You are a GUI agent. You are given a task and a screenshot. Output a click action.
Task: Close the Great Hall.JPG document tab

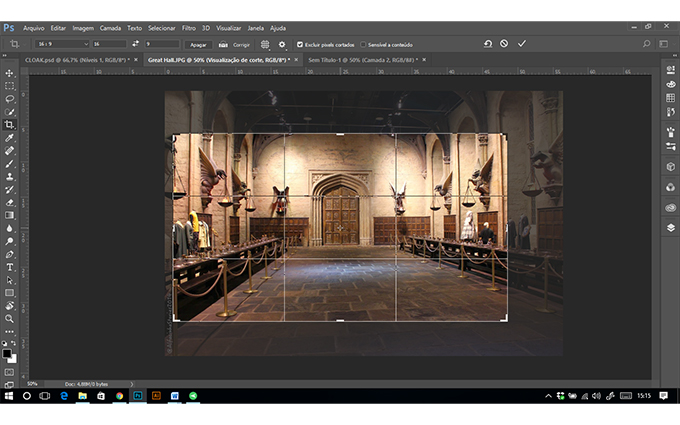point(296,60)
